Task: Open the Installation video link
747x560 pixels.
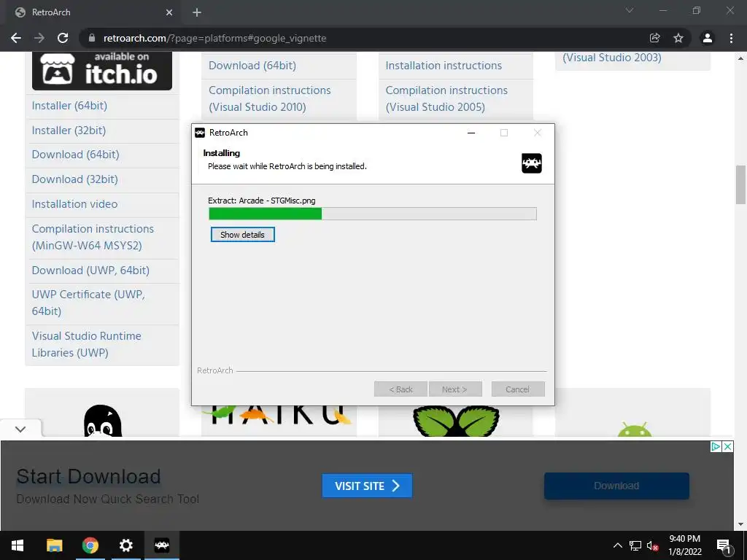Action: (x=75, y=204)
